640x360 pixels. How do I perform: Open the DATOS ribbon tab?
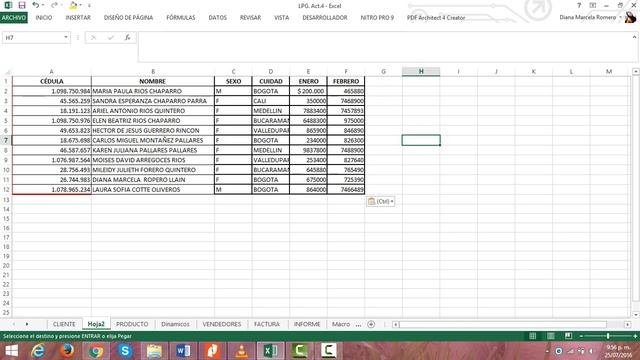(x=218, y=18)
